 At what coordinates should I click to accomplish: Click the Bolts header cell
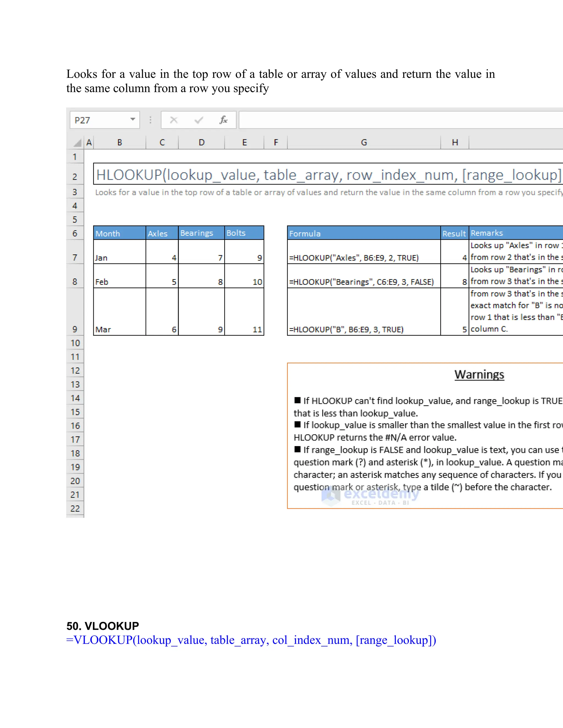pos(244,233)
